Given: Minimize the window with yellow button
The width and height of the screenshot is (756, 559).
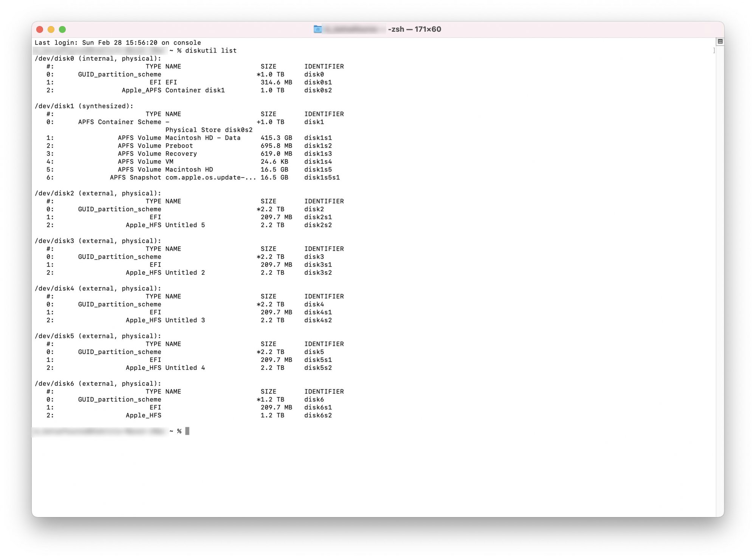Looking at the screenshot, I should coord(51,29).
